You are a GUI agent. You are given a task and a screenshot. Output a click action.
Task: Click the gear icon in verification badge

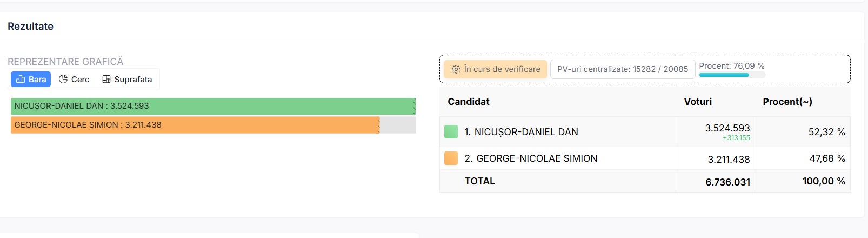(x=456, y=69)
